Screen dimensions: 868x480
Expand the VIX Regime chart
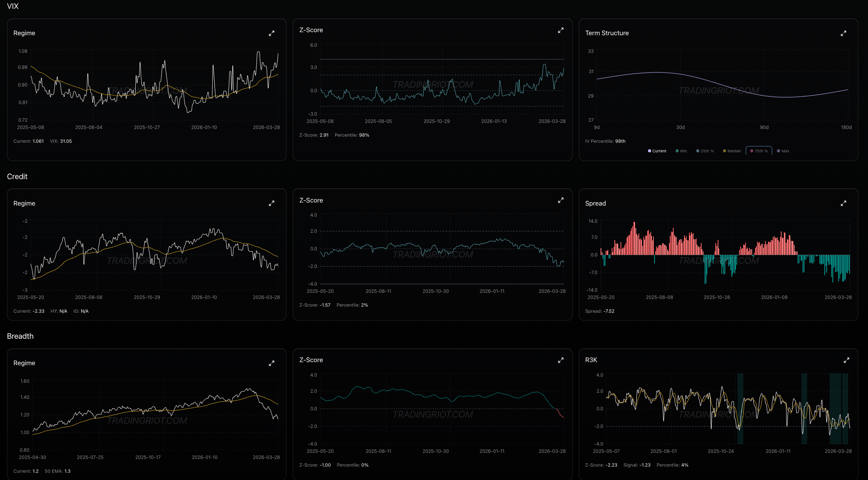[272, 33]
